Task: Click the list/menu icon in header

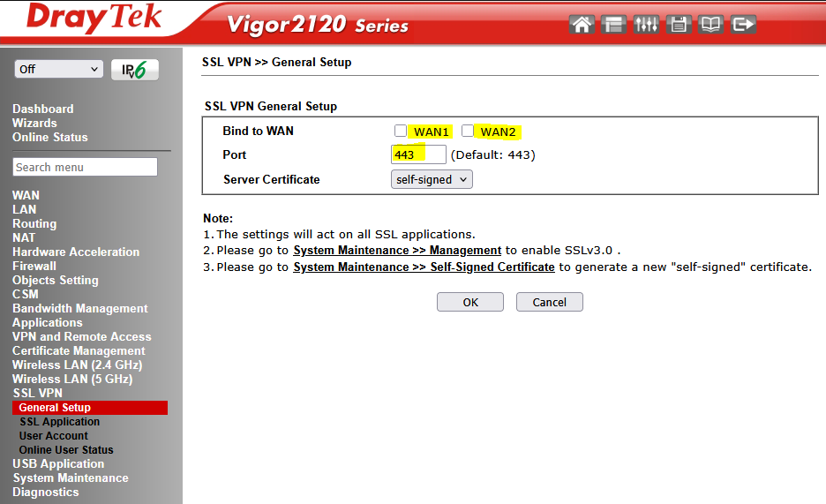Action: [613, 24]
